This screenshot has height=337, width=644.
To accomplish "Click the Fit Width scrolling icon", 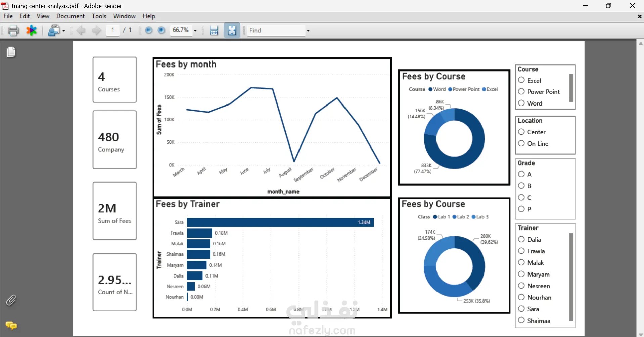I will pos(214,31).
